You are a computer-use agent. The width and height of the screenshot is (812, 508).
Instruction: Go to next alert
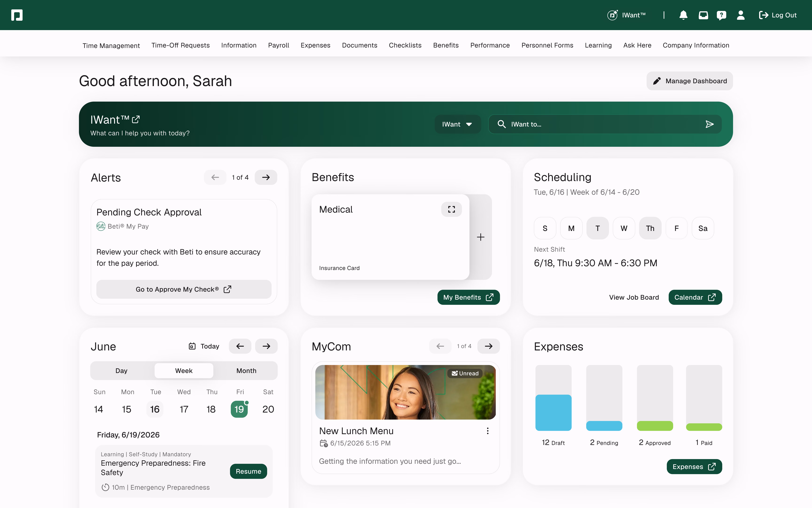pyautogui.click(x=266, y=177)
